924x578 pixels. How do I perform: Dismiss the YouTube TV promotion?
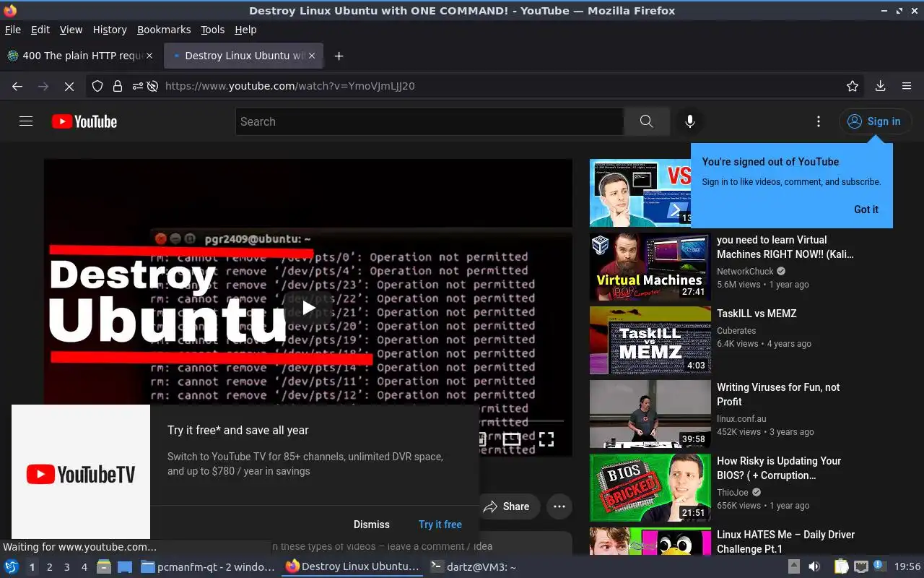(372, 525)
